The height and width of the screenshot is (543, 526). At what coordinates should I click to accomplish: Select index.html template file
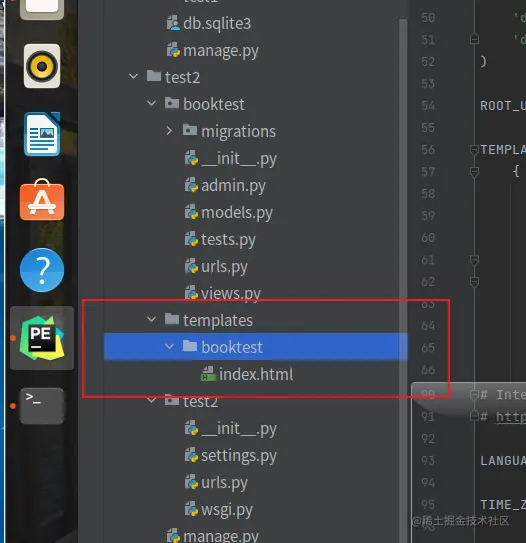point(256,374)
